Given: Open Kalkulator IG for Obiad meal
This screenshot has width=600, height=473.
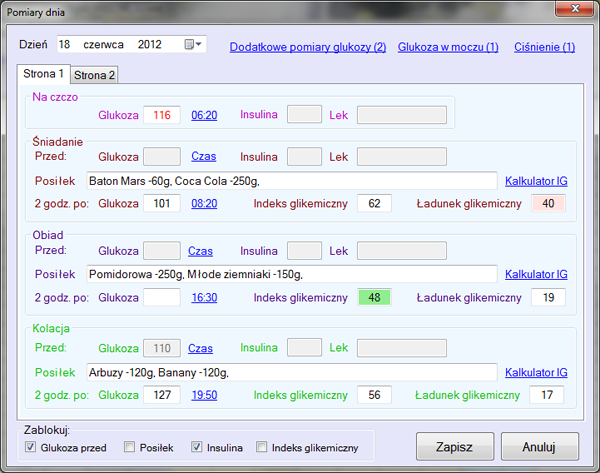Looking at the screenshot, I should click(536, 274).
